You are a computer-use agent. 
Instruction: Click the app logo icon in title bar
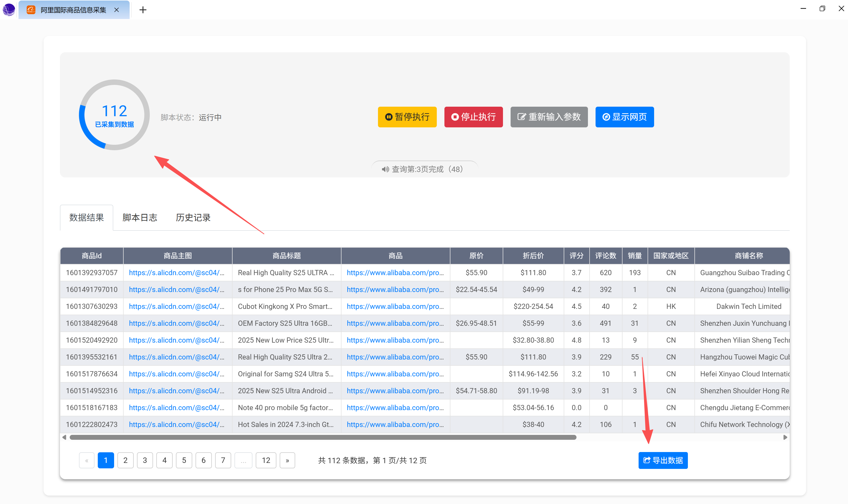[9, 10]
